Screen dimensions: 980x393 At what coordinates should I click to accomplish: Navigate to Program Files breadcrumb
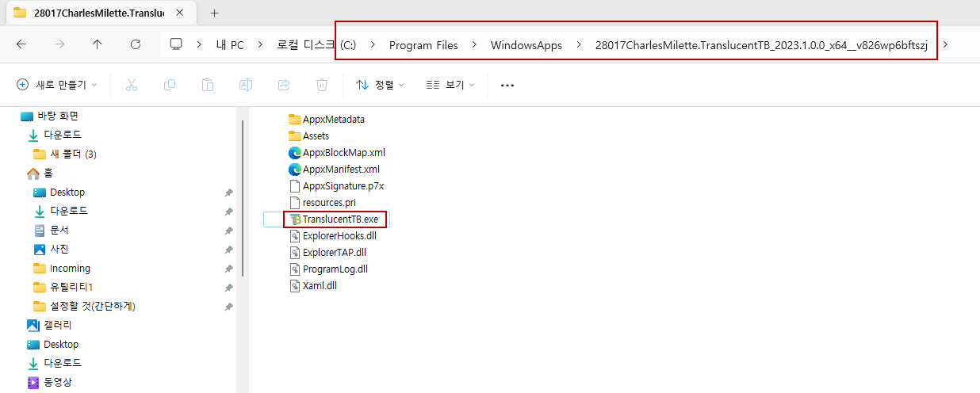click(x=423, y=45)
